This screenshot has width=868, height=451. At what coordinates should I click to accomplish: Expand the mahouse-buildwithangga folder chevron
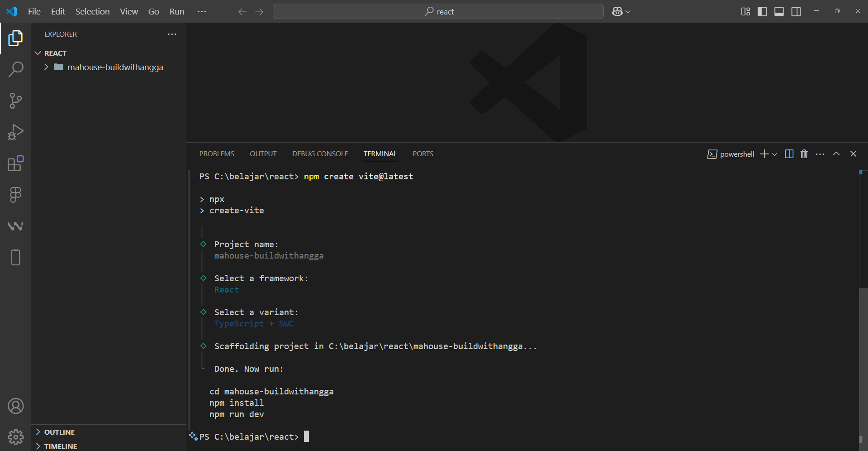pos(46,67)
